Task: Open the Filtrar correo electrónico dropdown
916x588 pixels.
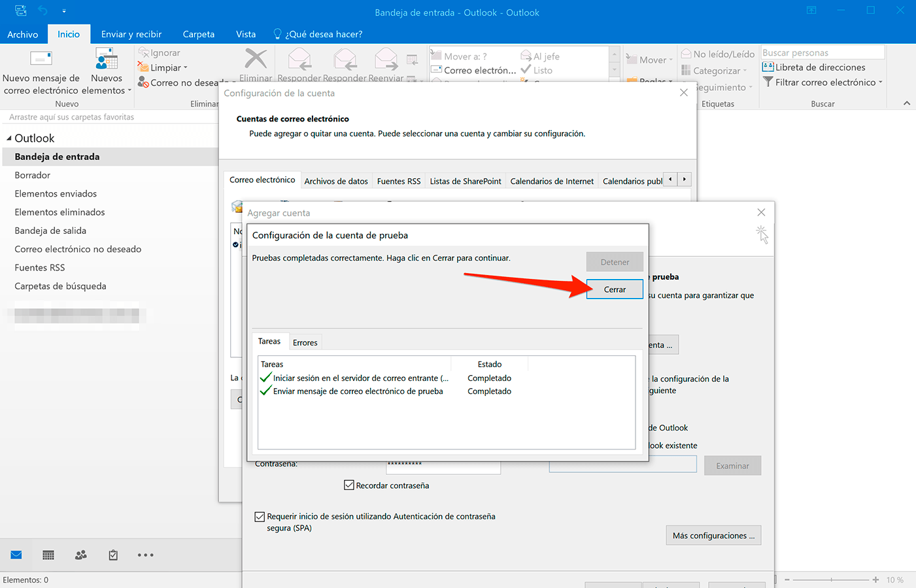Action: [x=823, y=82]
